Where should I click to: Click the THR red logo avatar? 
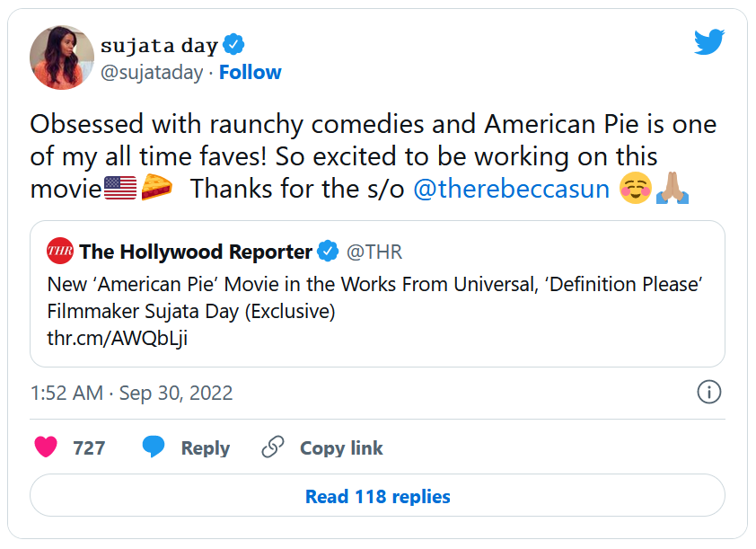point(59,252)
